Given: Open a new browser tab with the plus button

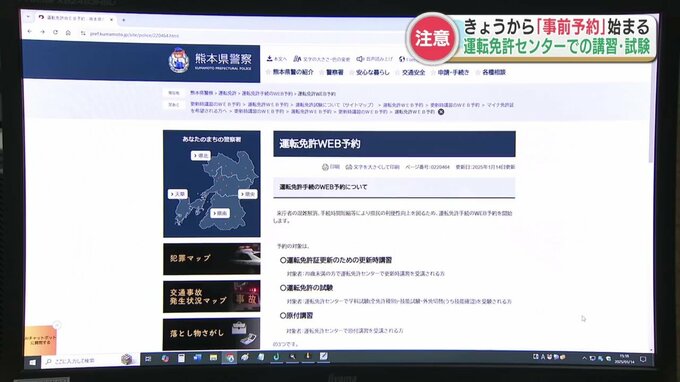Looking at the screenshot, I should [x=124, y=20].
